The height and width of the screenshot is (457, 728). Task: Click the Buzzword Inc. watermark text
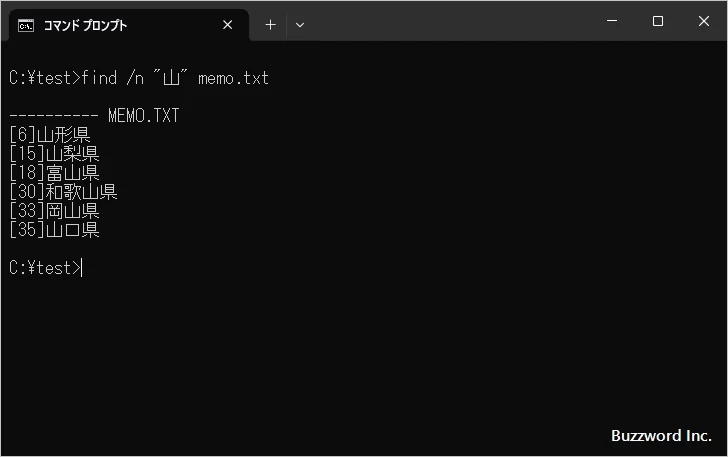(x=660, y=436)
